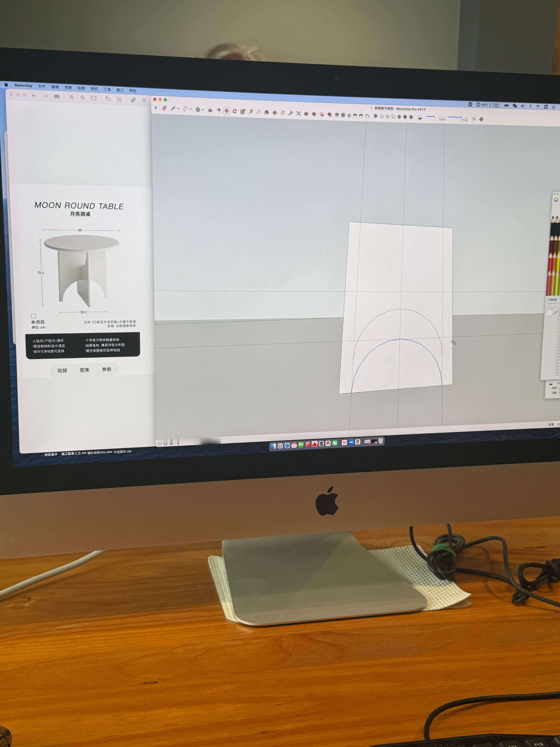Screen dimensions: 560x747
Task: Open the Line tool dropdown arrow
Action: click(178, 109)
